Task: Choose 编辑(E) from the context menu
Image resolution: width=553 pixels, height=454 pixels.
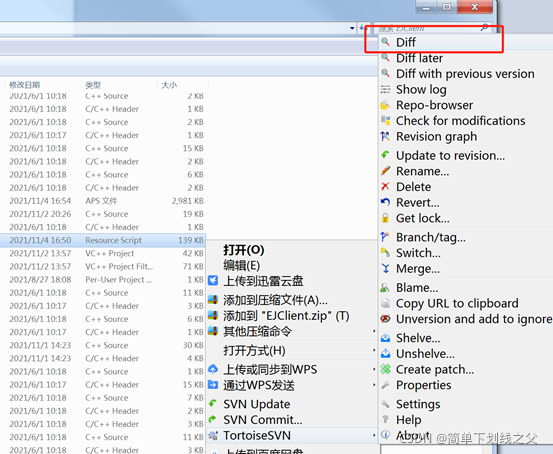Action: (241, 265)
